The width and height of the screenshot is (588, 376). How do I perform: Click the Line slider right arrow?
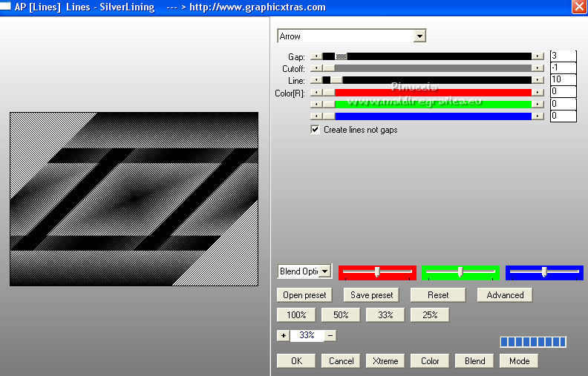point(538,80)
